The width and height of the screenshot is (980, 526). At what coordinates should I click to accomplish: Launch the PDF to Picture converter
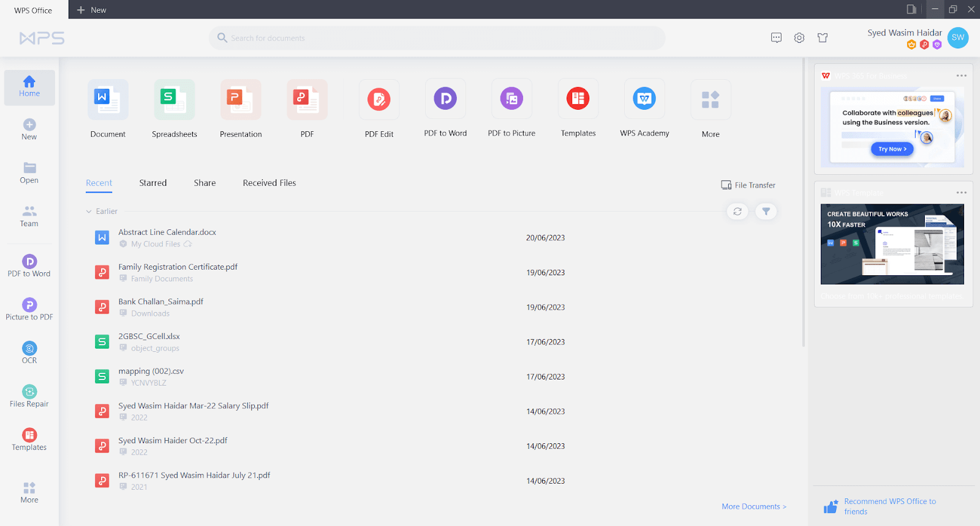511,99
